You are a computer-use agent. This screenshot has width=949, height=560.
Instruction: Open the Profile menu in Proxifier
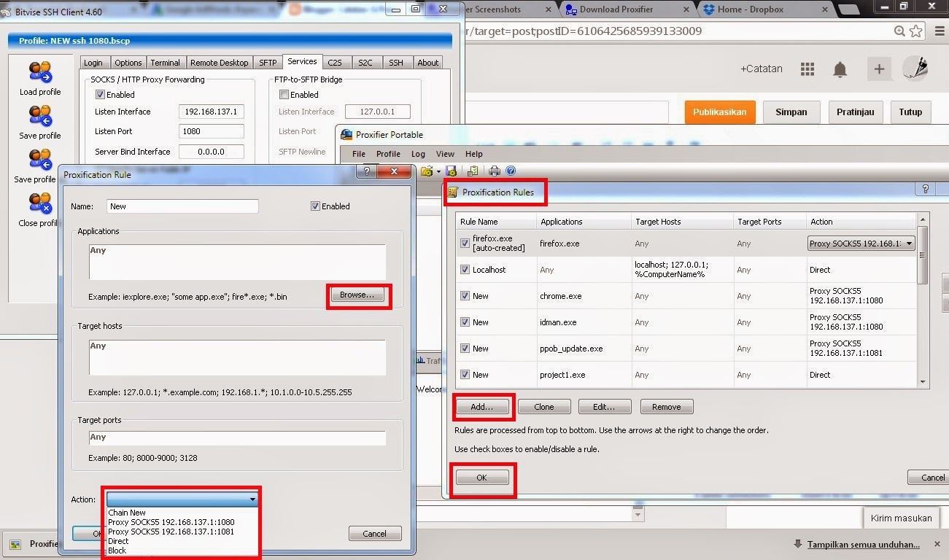coord(388,154)
